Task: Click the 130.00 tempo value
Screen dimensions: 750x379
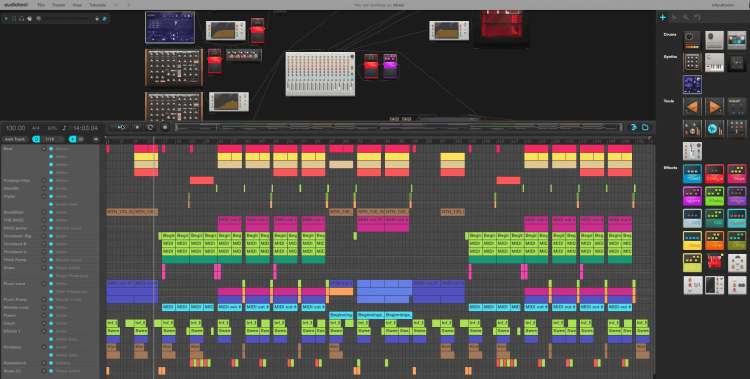Action: [16, 128]
